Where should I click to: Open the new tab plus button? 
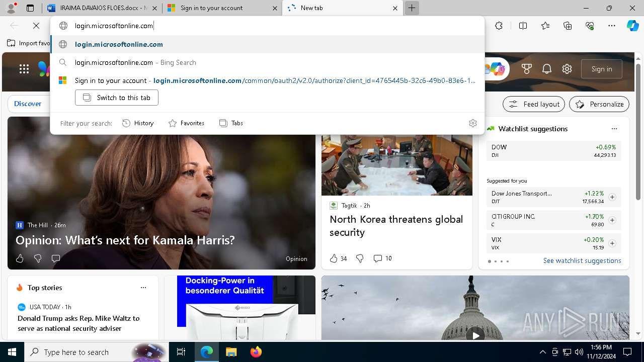(412, 8)
